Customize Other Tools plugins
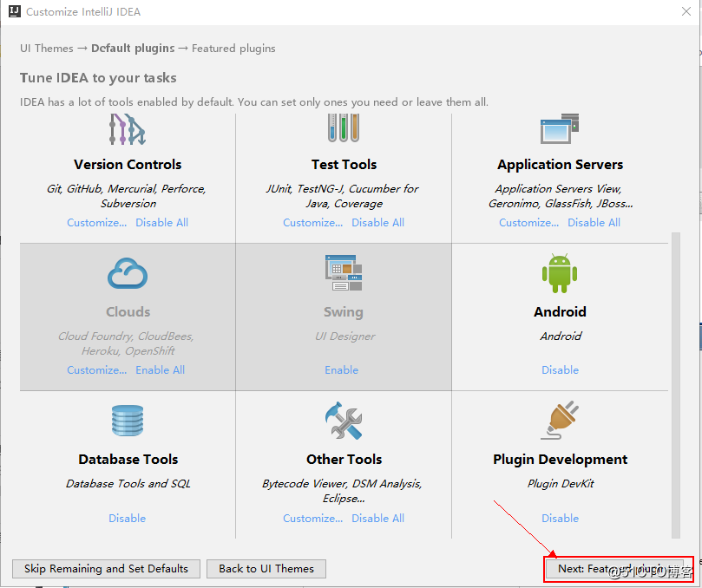This screenshot has width=702, height=588. click(x=312, y=519)
